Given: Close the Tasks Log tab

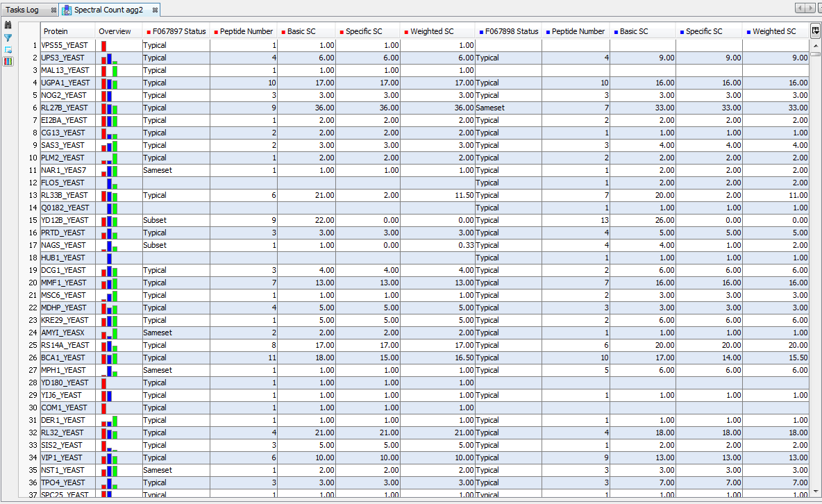Looking at the screenshot, I should pos(53,10).
